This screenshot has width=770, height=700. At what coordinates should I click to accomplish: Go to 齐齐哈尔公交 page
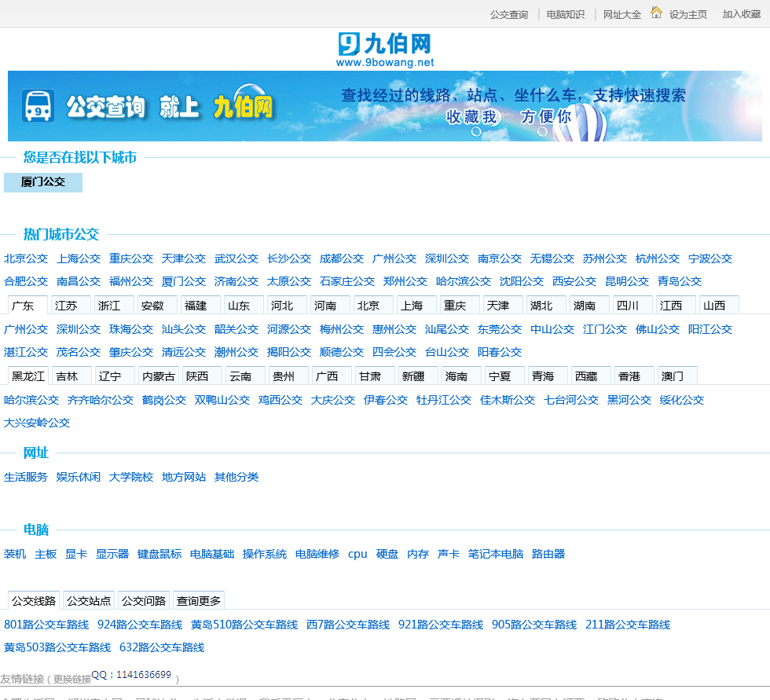coord(101,400)
